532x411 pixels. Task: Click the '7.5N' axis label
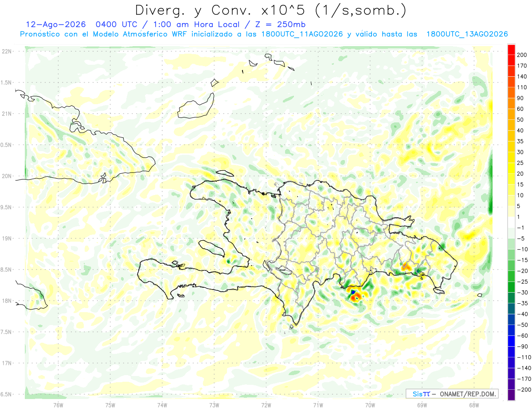point(6,332)
